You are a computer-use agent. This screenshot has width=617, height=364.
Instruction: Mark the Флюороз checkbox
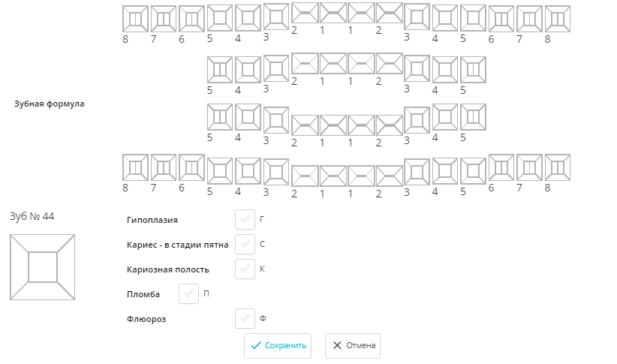tap(245, 319)
